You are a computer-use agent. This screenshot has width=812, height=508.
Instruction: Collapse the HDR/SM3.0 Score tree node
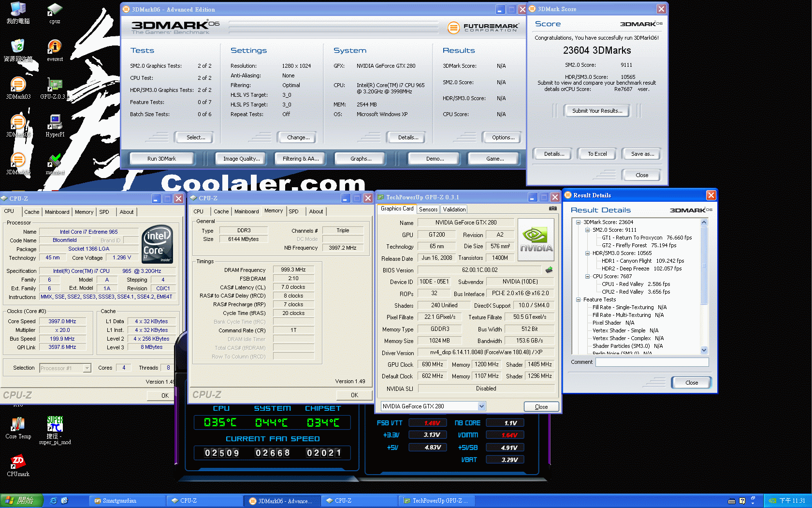click(x=587, y=253)
